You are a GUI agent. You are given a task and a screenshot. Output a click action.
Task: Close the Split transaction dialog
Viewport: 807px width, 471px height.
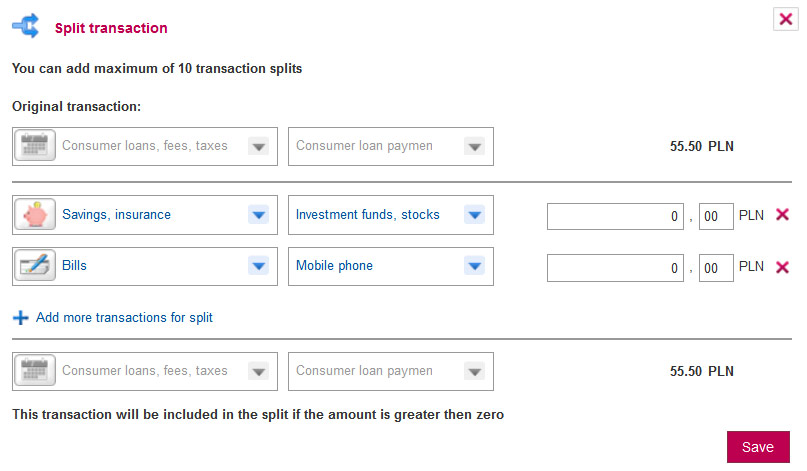pyautogui.click(x=786, y=19)
